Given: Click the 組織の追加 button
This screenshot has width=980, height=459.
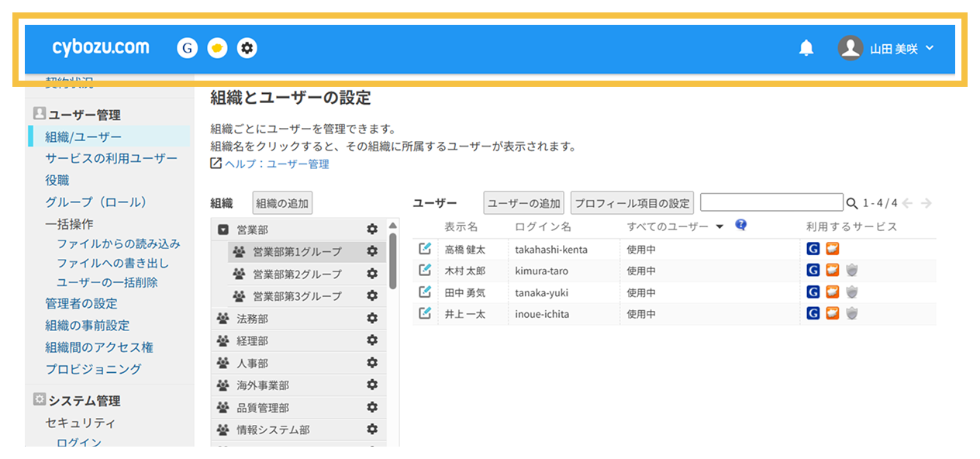Looking at the screenshot, I should (282, 203).
